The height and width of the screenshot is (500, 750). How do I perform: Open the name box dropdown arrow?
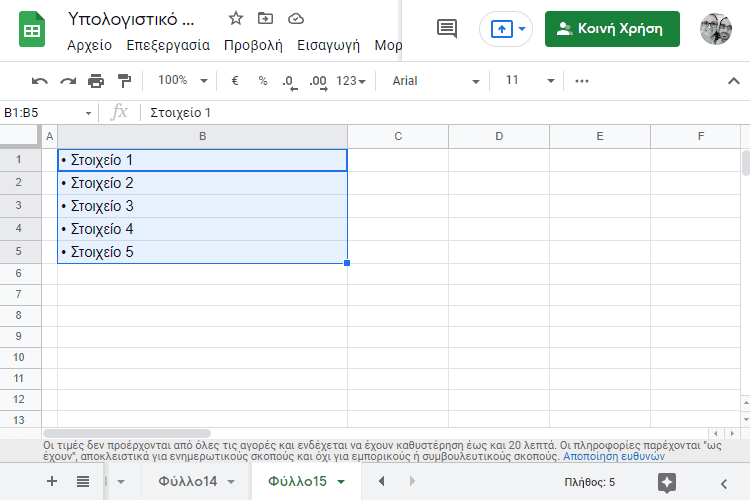tap(88, 113)
